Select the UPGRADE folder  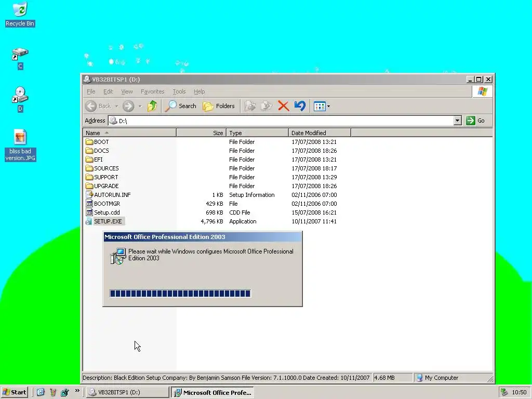tap(102, 186)
